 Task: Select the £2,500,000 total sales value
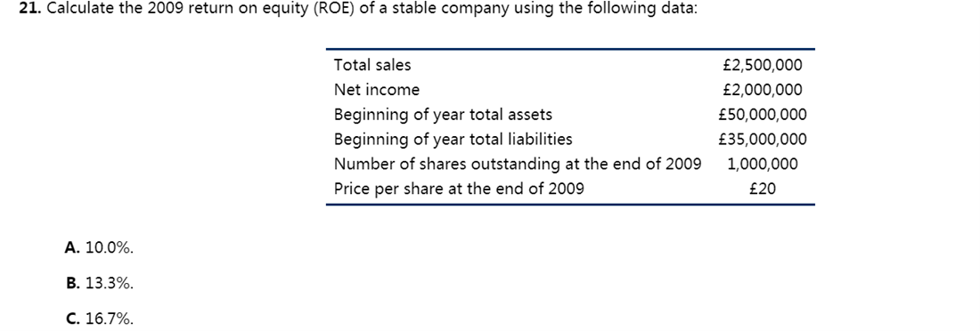coord(763,64)
